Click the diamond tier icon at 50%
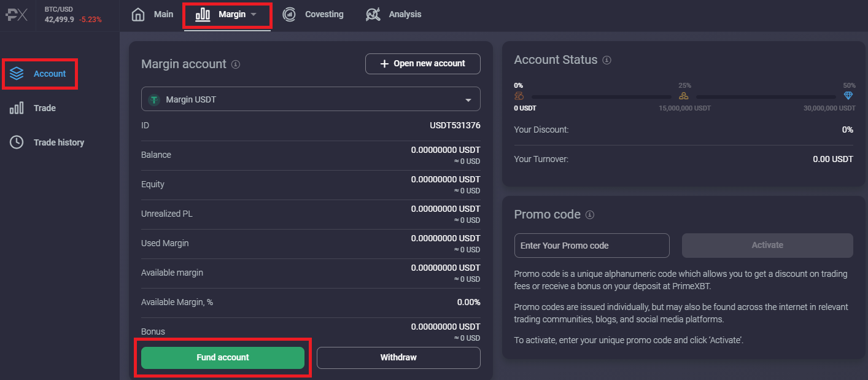 tap(848, 96)
